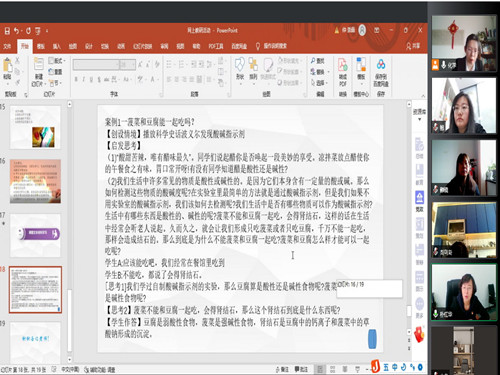Click the 重置 (Reset) slide button
Image resolution: width=500 pixels, height=375 pixels.
pos(55,72)
